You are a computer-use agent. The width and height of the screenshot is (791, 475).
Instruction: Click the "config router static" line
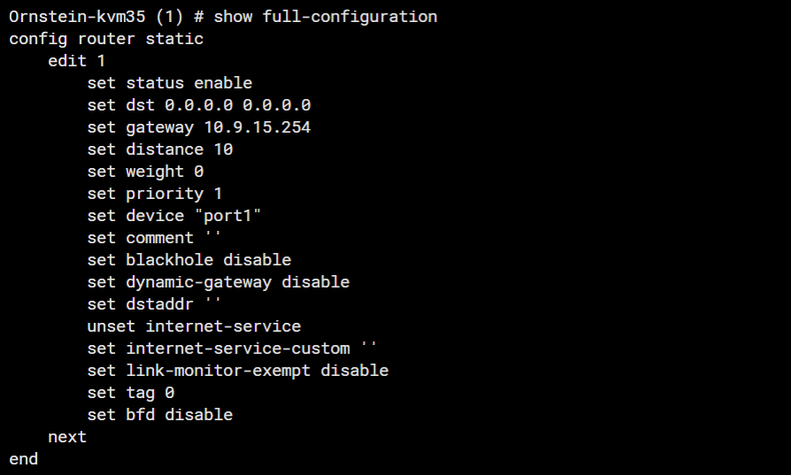(106, 39)
